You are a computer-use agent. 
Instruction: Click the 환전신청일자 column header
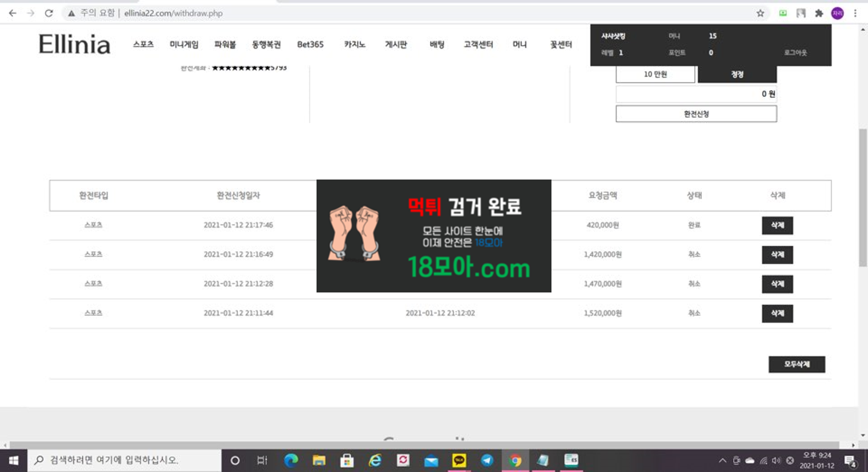[x=238, y=196]
